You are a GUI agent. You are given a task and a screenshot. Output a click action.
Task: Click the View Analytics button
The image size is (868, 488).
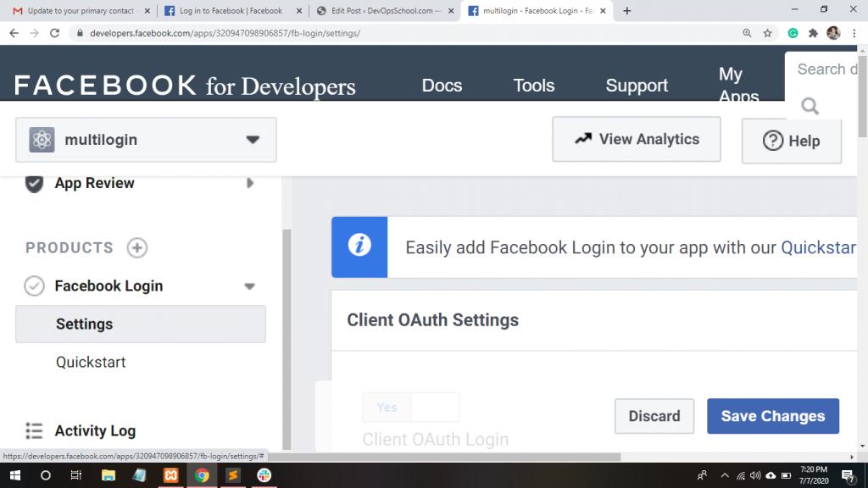point(637,139)
